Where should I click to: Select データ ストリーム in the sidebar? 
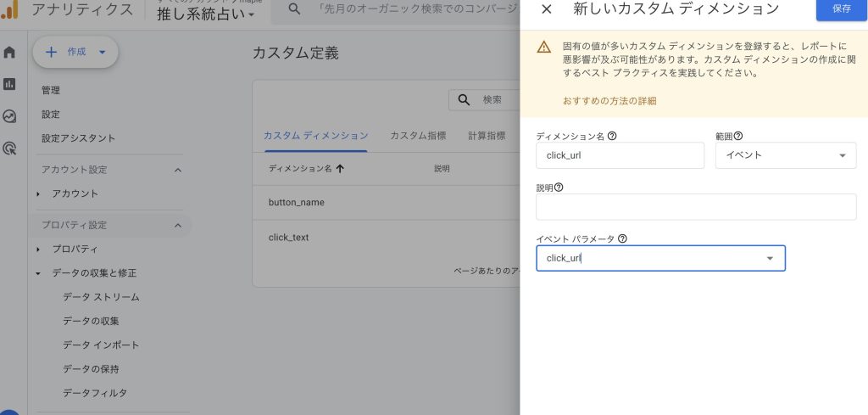tap(101, 297)
